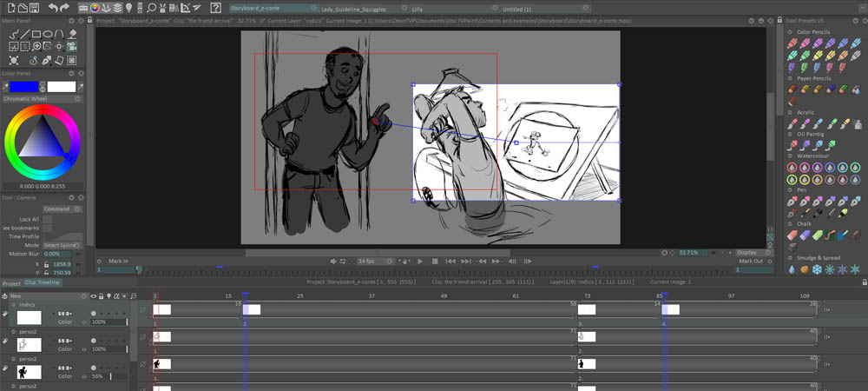Image resolution: width=868 pixels, height=391 pixels.
Task: Open the Chromatic Wheel mode dropdown
Action: coord(42,98)
